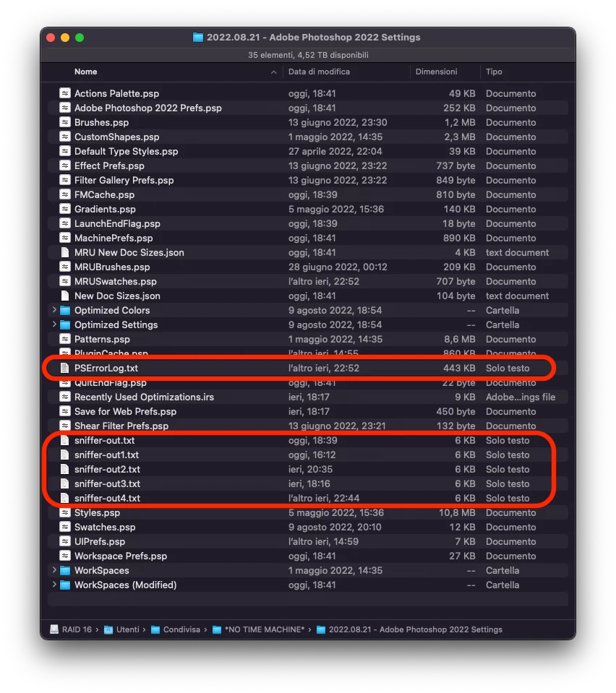Image resolution: width=616 pixels, height=693 pixels.
Task: Select the current settings folder in path bar
Action: 415,629
